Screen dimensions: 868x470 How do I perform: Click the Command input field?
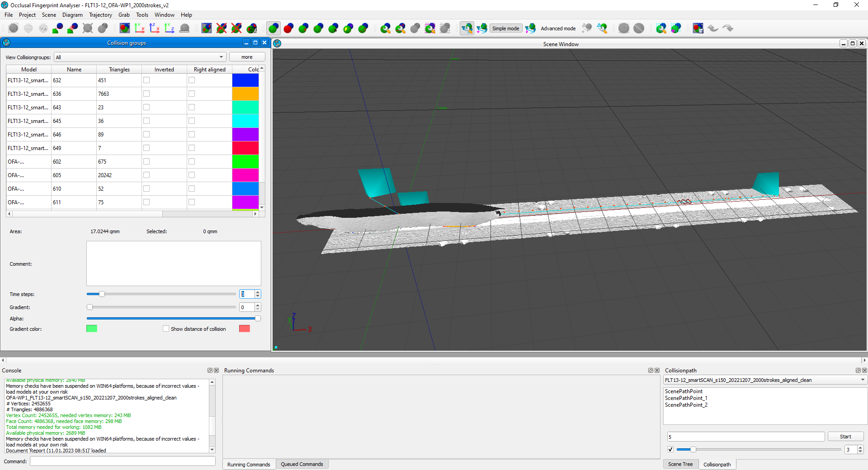(x=123, y=461)
